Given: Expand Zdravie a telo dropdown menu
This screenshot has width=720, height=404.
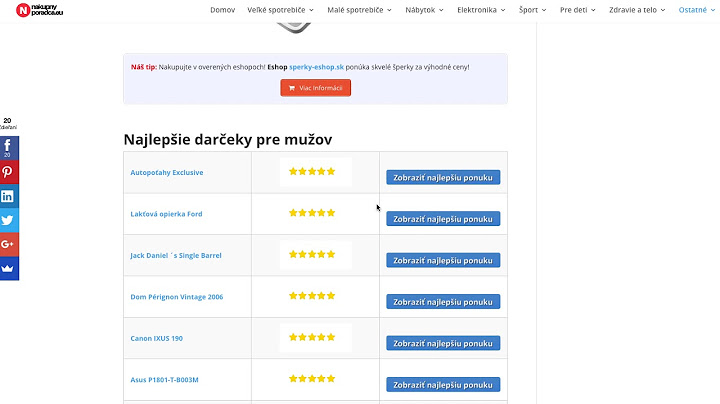Looking at the screenshot, I should pyautogui.click(x=637, y=10).
